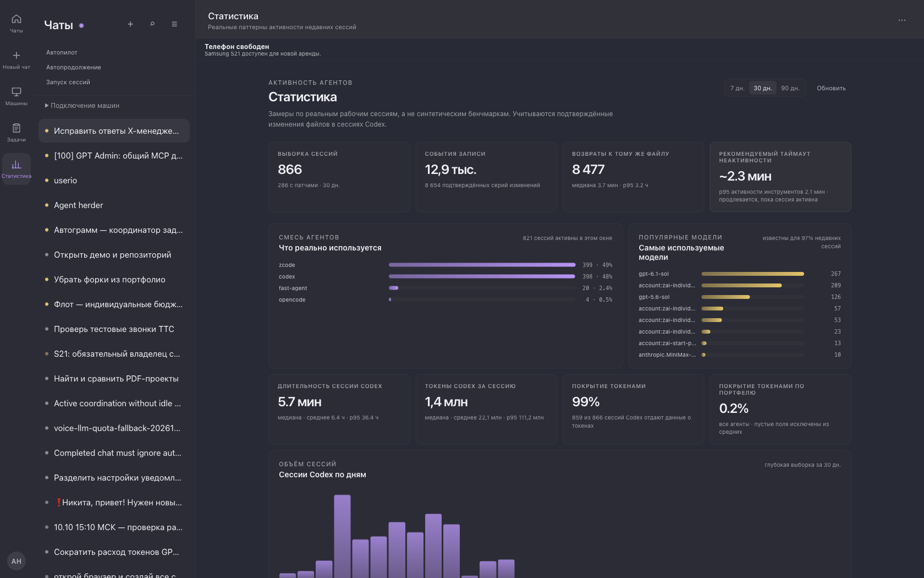Click the Покрытие токенами 99% card
Screen dimensions: 924x578
coord(633,409)
